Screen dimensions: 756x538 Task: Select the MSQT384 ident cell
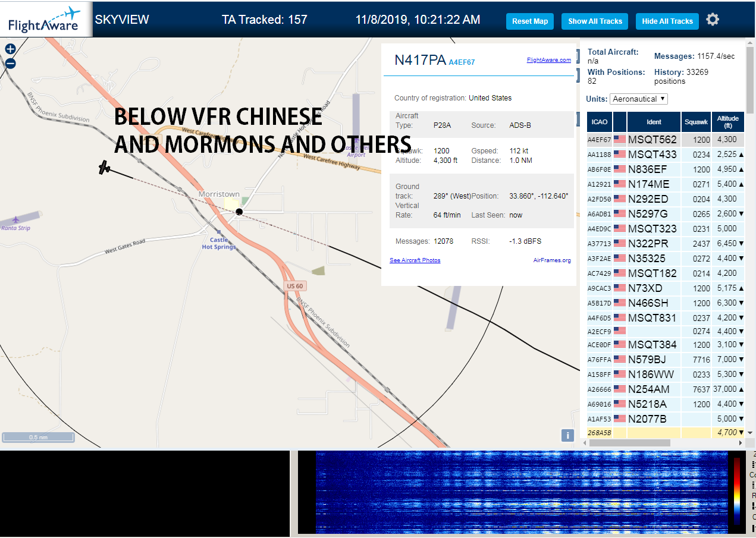pyautogui.click(x=654, y=344)
